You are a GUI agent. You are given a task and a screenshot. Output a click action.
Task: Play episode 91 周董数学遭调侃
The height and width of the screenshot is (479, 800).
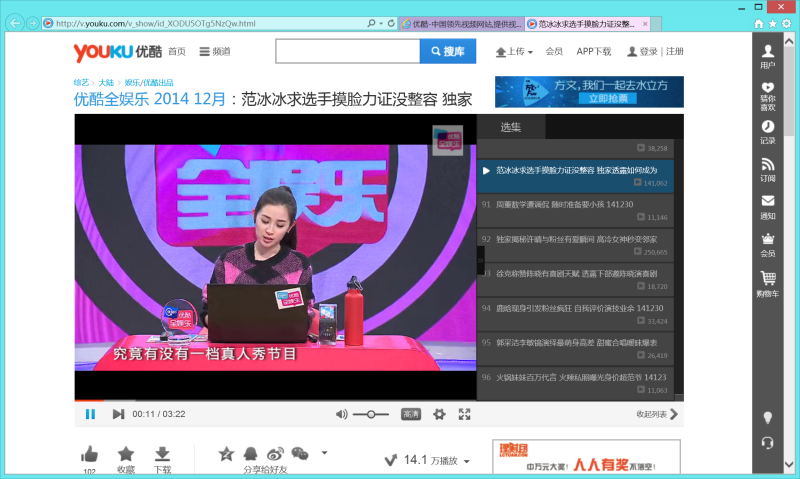tap(576, 210)
